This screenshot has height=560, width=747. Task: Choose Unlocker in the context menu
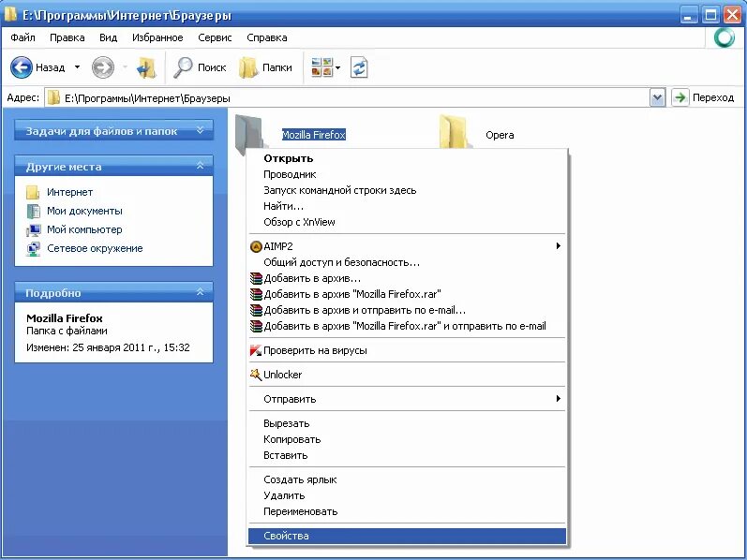(x=407, y=375)
